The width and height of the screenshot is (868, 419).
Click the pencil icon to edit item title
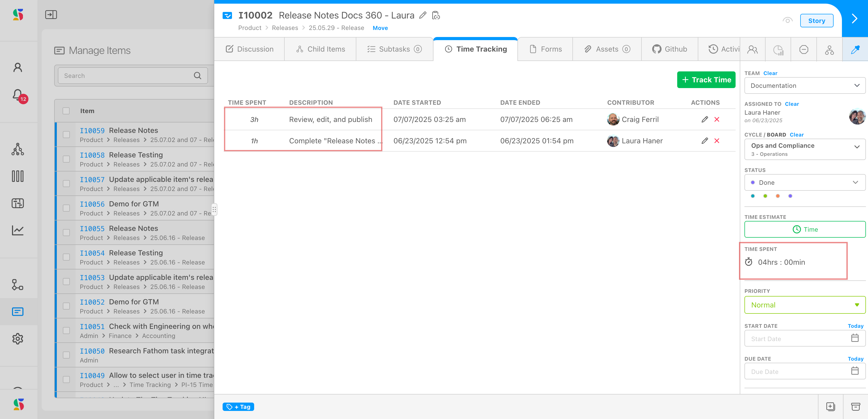(x=423, y=15)
